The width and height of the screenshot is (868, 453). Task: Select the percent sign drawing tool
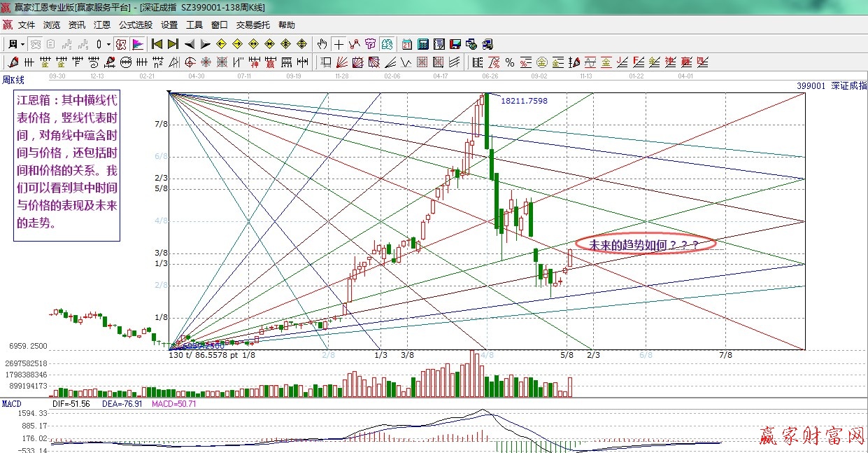pos(510,62)
